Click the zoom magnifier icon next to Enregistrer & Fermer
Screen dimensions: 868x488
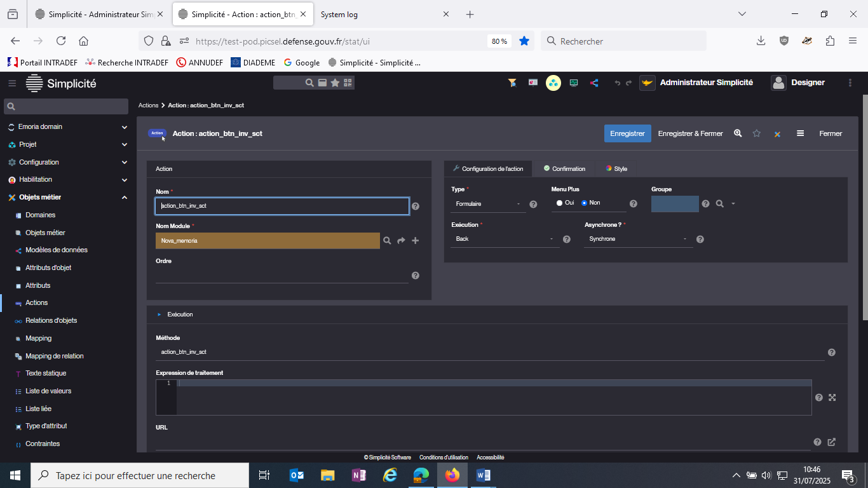click(x=738, y=133)
